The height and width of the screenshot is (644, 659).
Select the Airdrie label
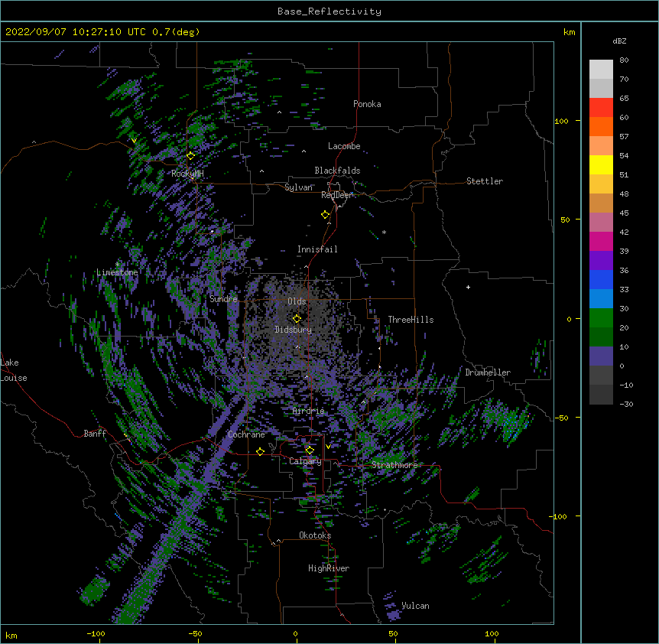(309, 411)
